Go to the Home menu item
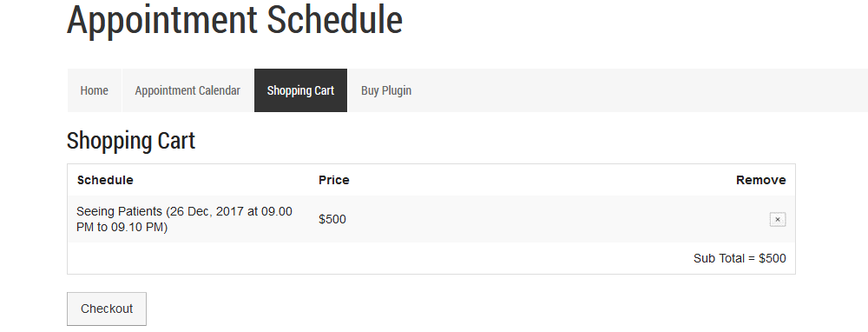The image size is (868, 332). point(94,90)
